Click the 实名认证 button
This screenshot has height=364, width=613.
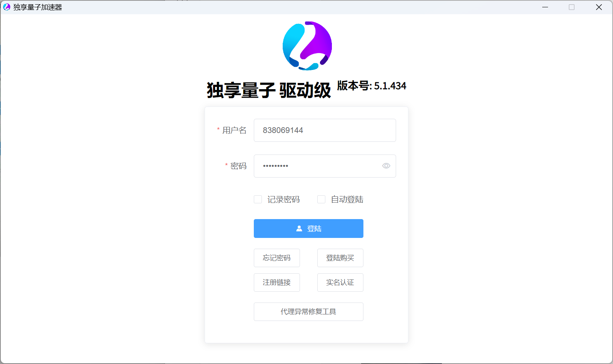[x=340, y=283]
